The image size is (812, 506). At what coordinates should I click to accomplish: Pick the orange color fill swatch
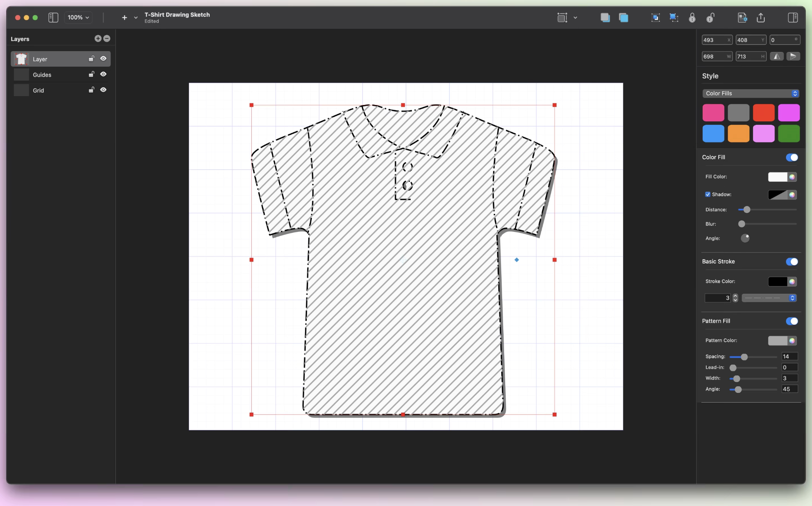point(738,134)
